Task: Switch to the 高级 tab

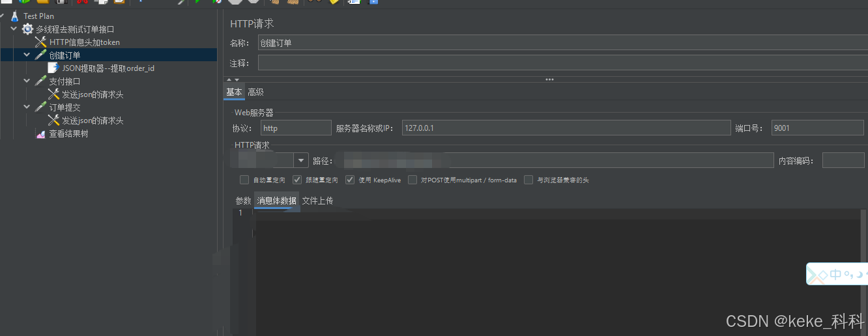Action: 255,92
